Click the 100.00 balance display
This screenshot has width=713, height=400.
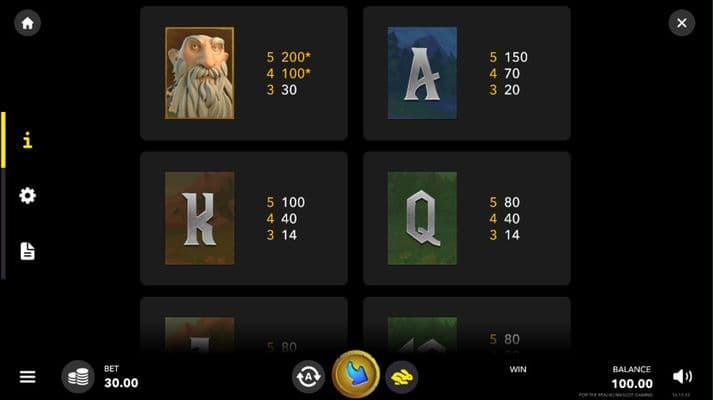coord(632,384)
